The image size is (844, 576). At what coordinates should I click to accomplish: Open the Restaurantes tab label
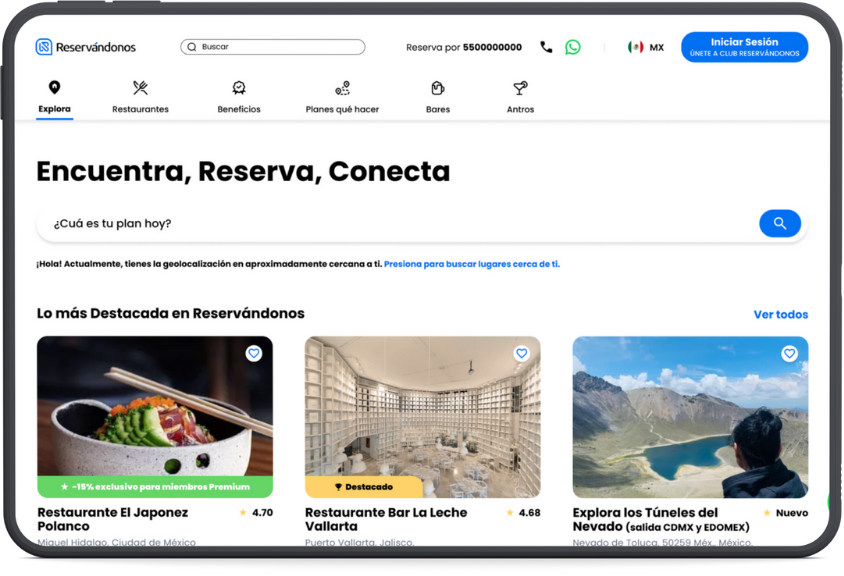[140, 109]
